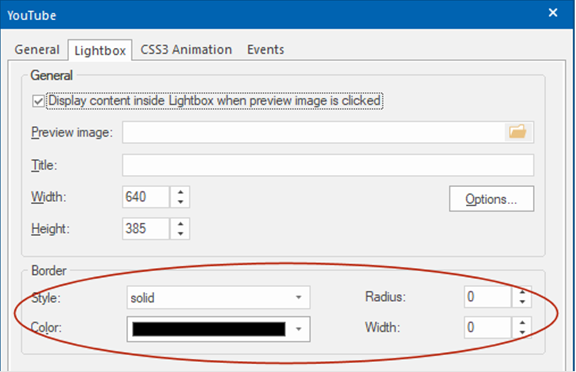Click the black border color swatch
Screen dimensions: 576x372
(209, 329)
